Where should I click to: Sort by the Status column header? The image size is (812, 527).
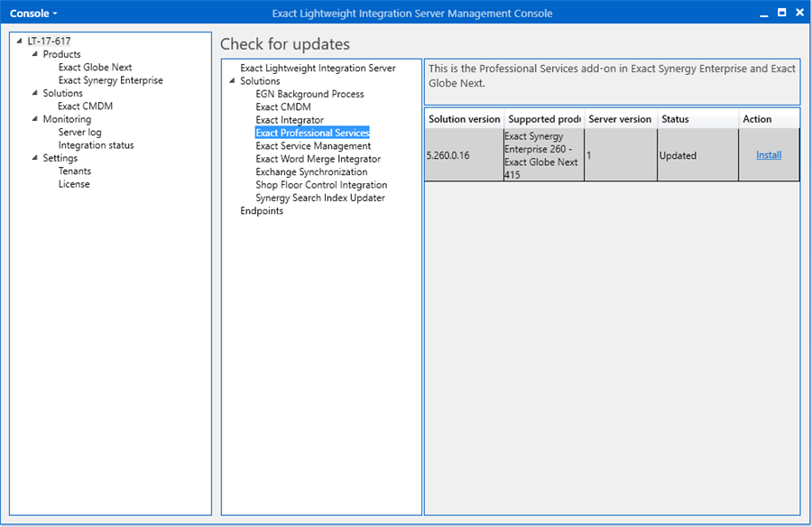tap(698, 119)
